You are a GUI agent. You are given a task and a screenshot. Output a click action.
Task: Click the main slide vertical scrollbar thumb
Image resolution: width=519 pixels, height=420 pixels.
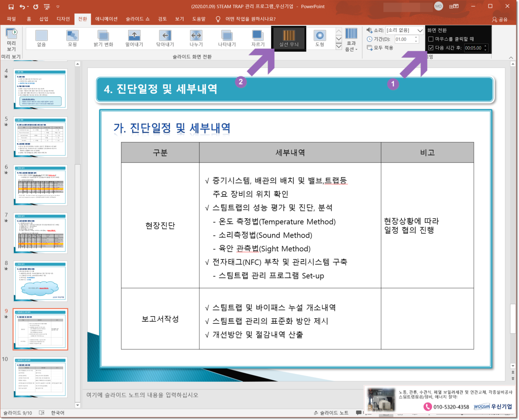pyautogui.click(x=513, y=318)
